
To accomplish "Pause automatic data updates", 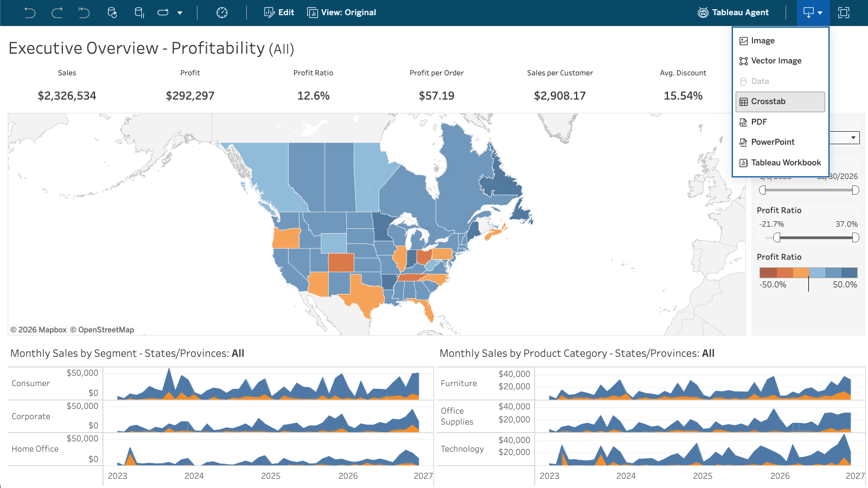I will click(139, 12).
